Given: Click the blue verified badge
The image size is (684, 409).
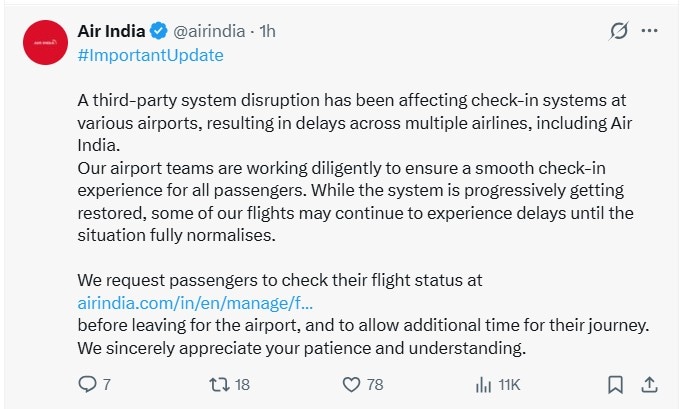Looking at the screenshot, I should (158, 31).
